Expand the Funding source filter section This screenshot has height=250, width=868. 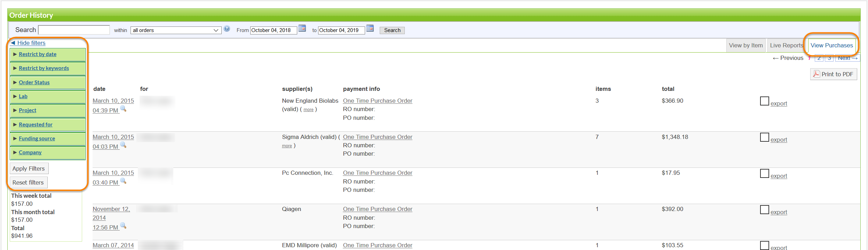pos(37,139)
